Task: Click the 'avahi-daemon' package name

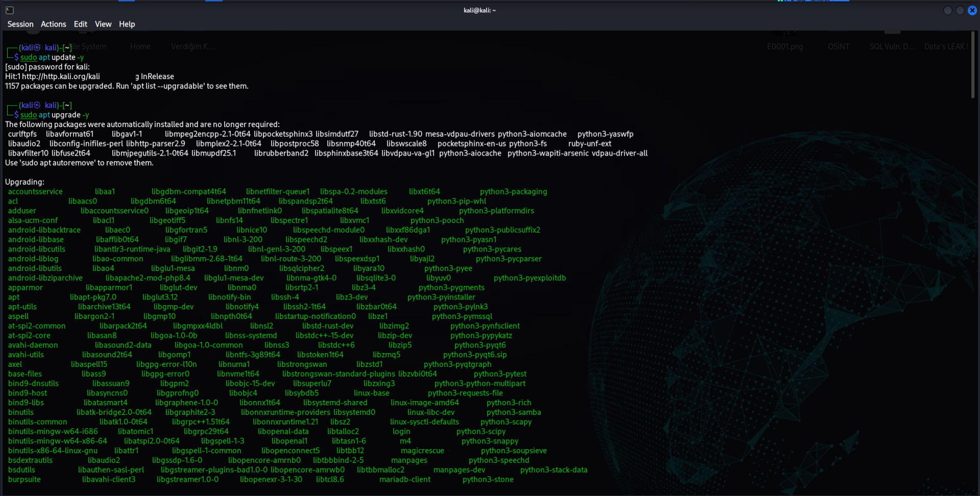Action: coord(33,345)
